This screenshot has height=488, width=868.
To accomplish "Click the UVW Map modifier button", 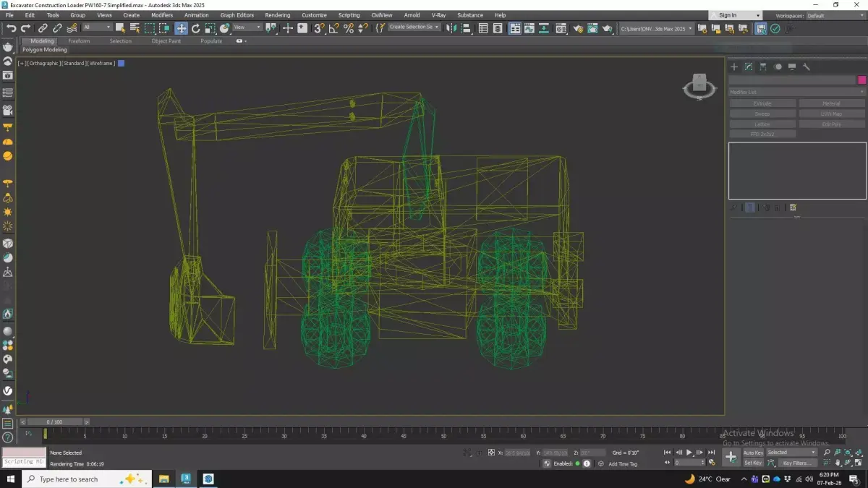I will [832, 114].
